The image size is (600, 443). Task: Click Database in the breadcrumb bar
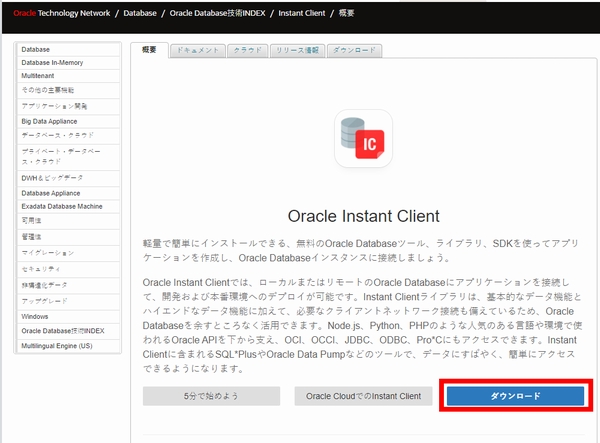pos(140,13)
